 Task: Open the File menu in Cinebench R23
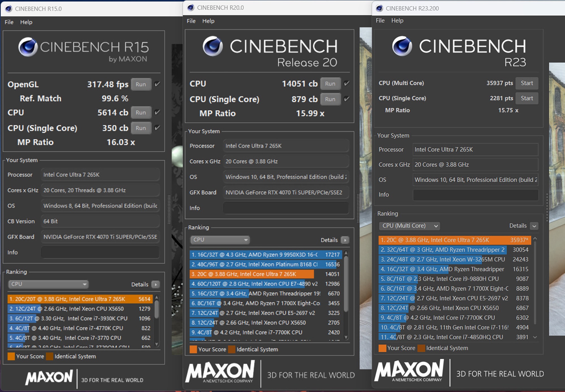pos(380,20)
